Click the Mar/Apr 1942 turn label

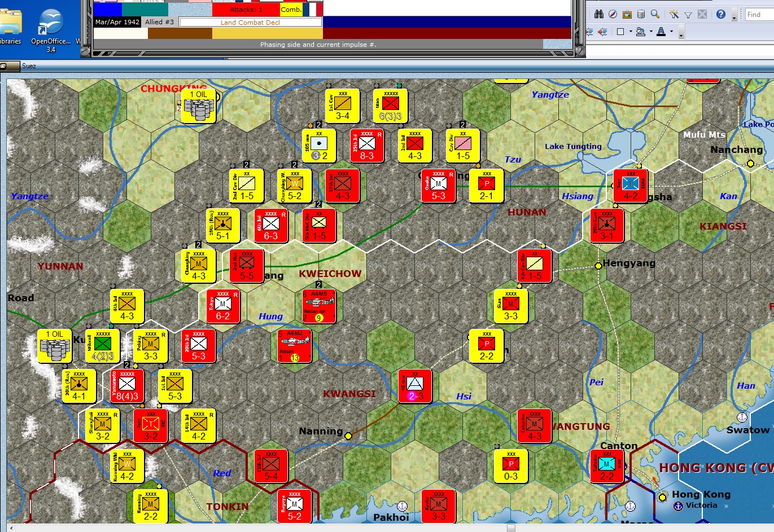click(117, 22)
